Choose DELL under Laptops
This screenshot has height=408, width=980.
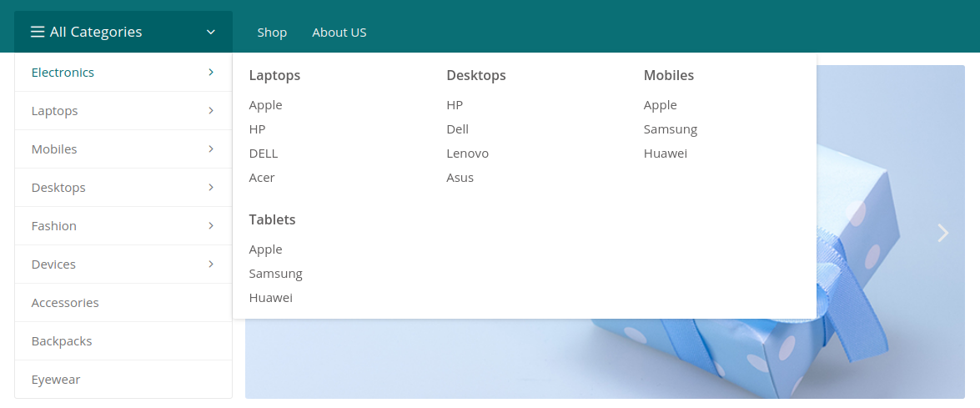pos(263,153)
